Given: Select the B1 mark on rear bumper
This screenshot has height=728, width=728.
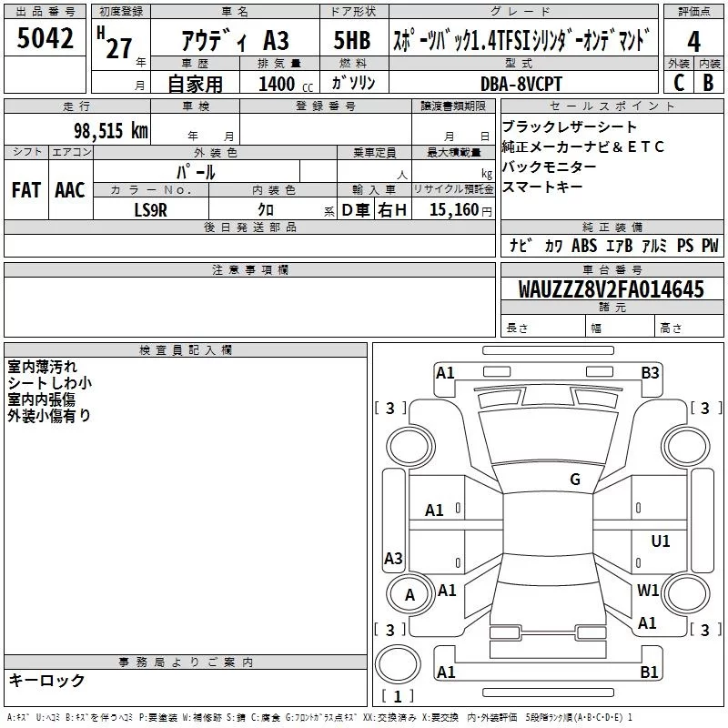Looking at the screenshot, I should click(649, 672).
